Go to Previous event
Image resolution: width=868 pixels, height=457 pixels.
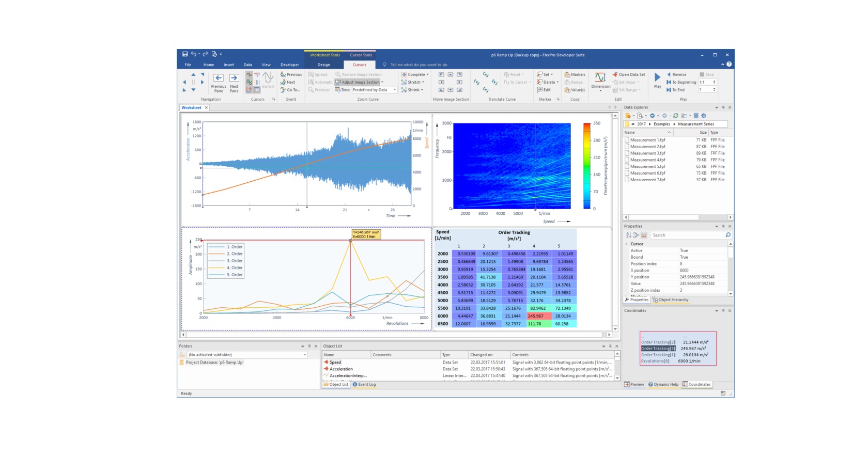point(291,74)
